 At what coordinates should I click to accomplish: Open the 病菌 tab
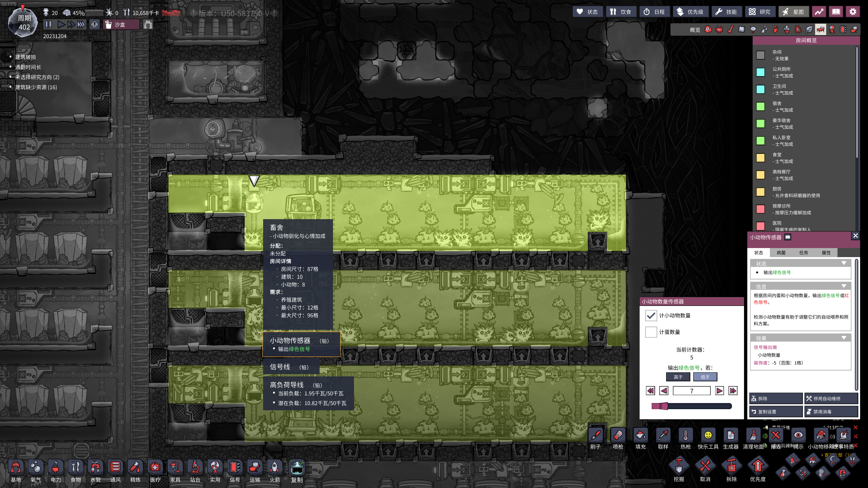click(781, 253)
